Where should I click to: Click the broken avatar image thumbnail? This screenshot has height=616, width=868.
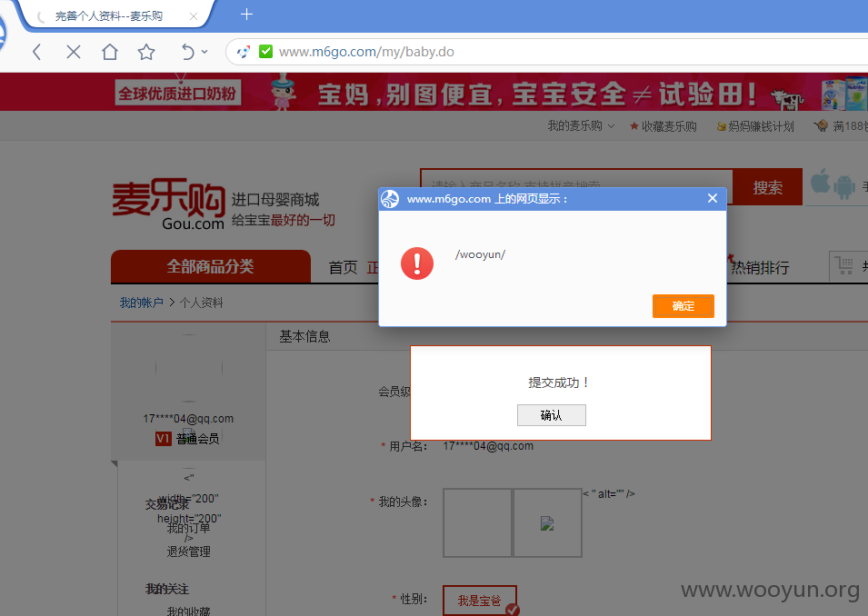tap(547, 522)
